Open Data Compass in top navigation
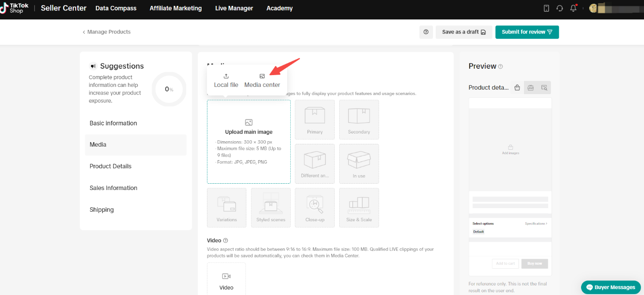The height and width of the screenshot is (295, 644). (x=116, y=8)
